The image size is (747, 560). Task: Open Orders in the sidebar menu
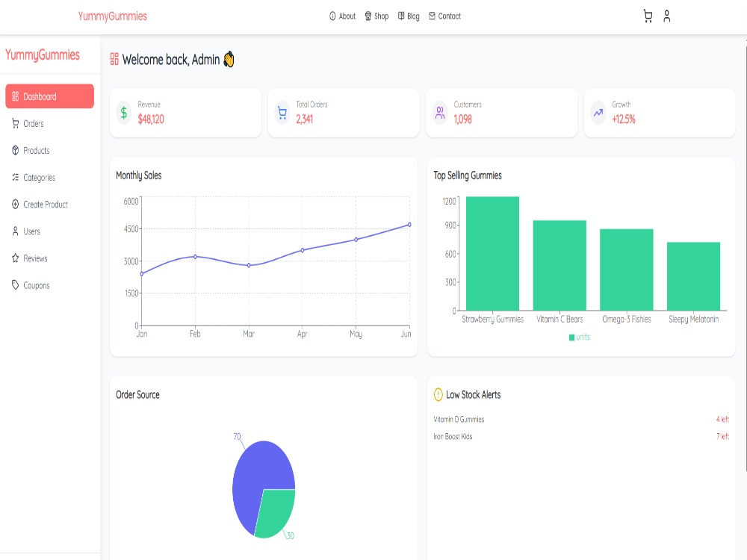[49, 123]
